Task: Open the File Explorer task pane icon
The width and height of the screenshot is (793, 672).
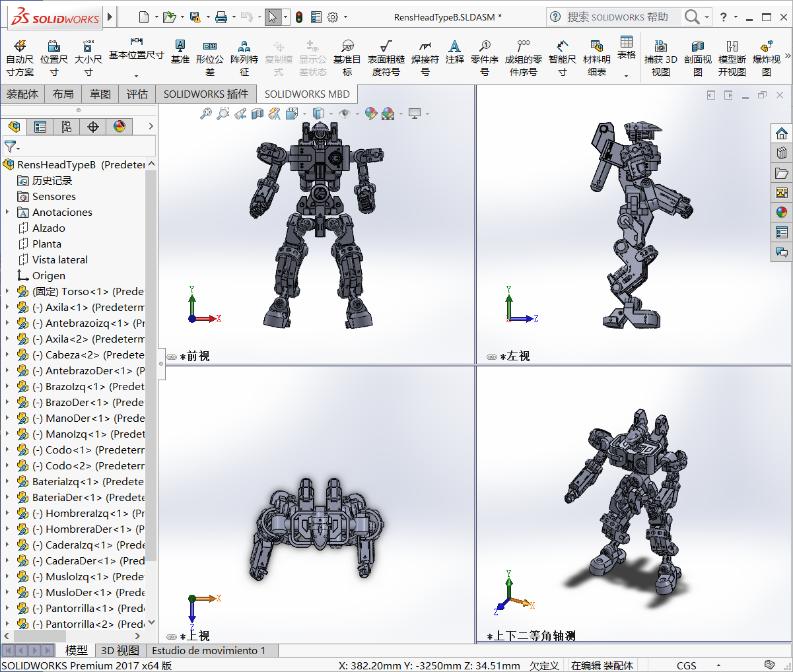Action: [782, 173]
